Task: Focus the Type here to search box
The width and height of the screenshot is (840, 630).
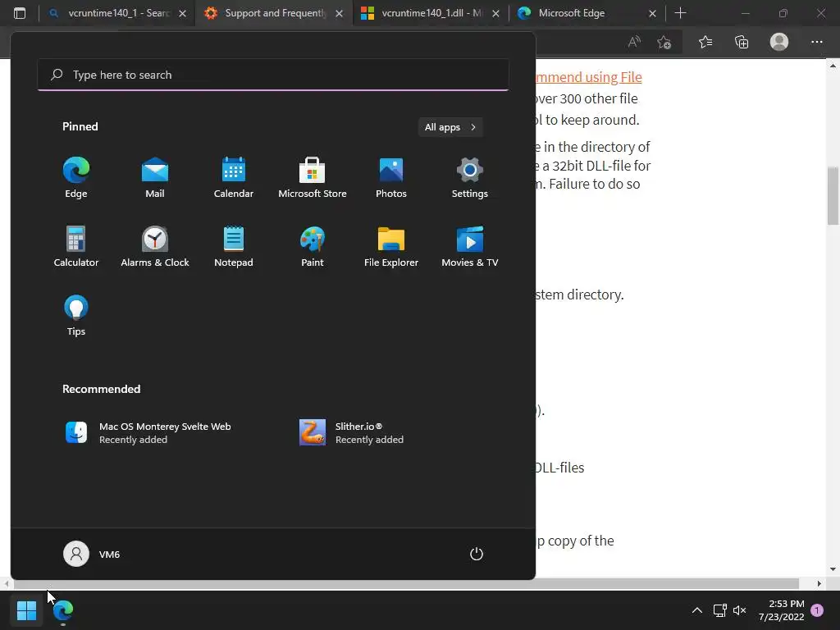Action: pyautogui.click(x=273, y=75)
